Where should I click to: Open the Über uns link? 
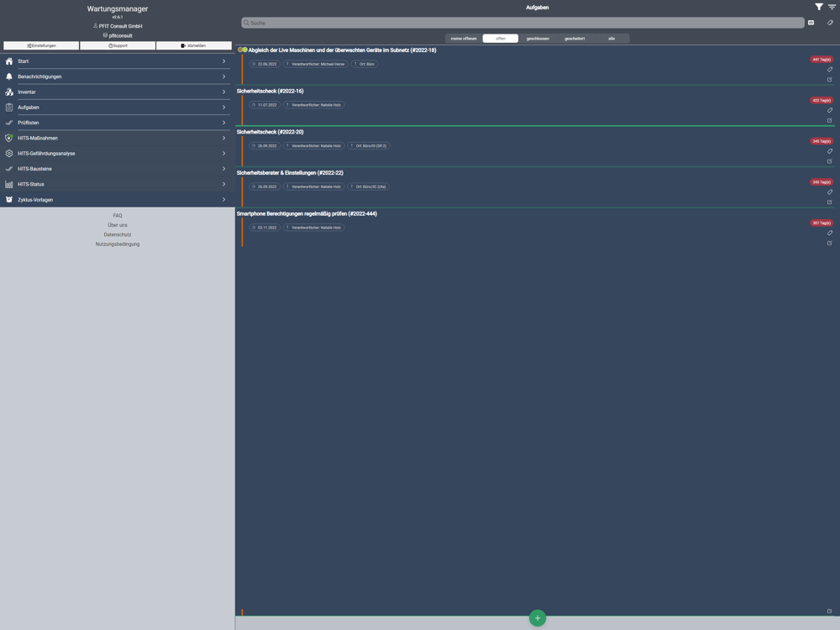(118, 225)
